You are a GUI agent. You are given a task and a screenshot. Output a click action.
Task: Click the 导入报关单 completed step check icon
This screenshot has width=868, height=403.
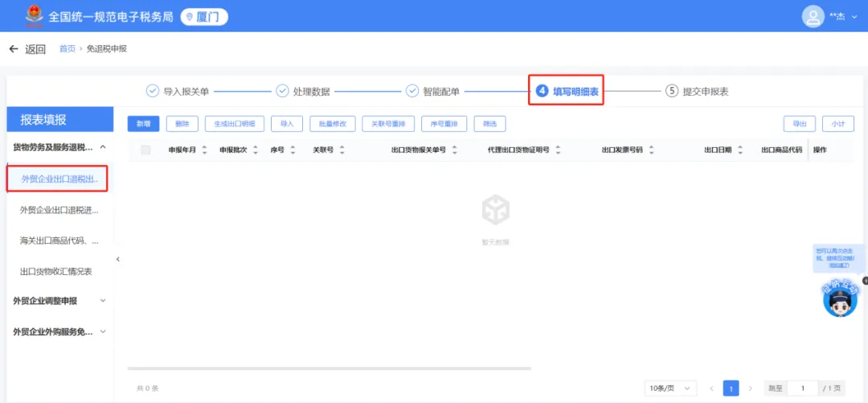(x=152, y=91)
